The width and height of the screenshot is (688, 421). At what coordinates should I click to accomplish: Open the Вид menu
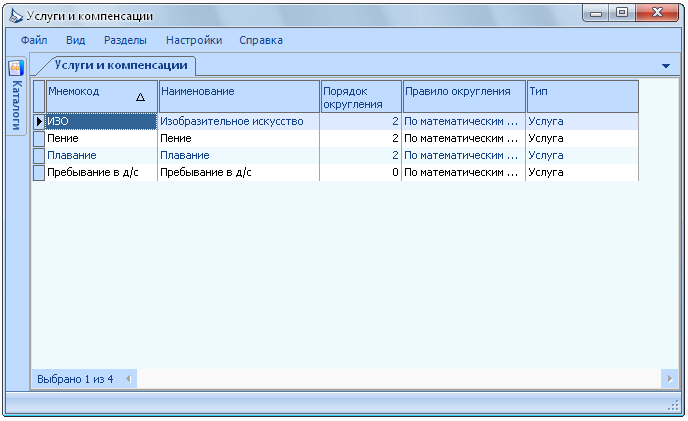(75, 40)
